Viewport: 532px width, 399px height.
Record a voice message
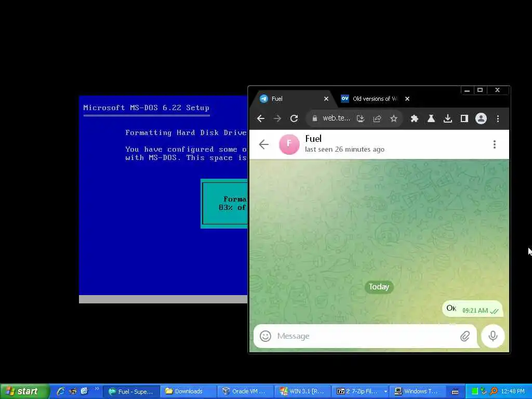tap(493, 336)
